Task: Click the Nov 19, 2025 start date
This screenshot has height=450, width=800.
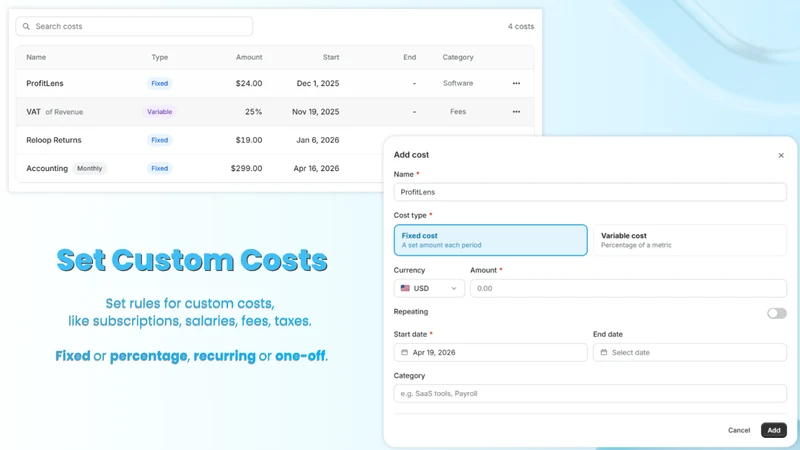Action: 315,112
